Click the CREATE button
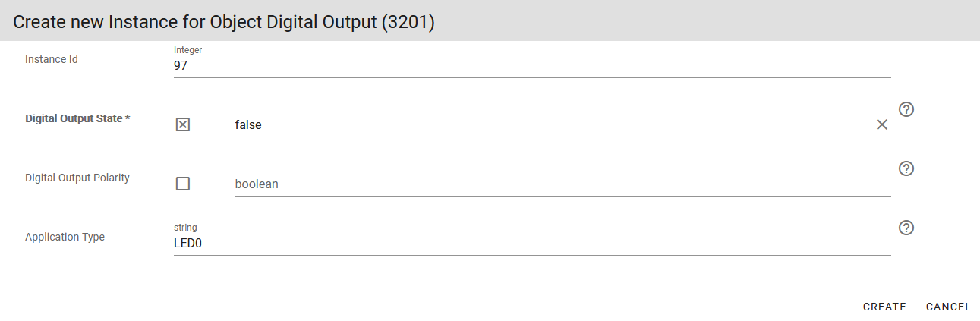 coord(884,307)
